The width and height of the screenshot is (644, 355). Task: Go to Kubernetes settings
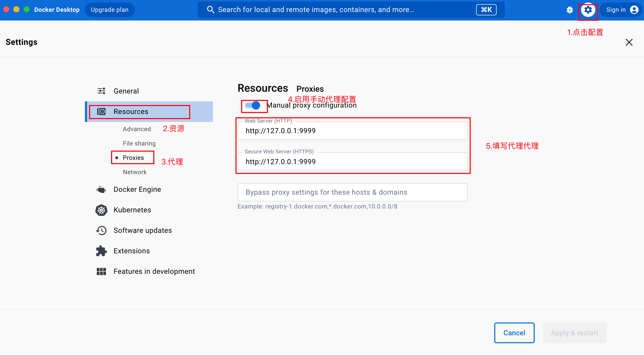149,210
